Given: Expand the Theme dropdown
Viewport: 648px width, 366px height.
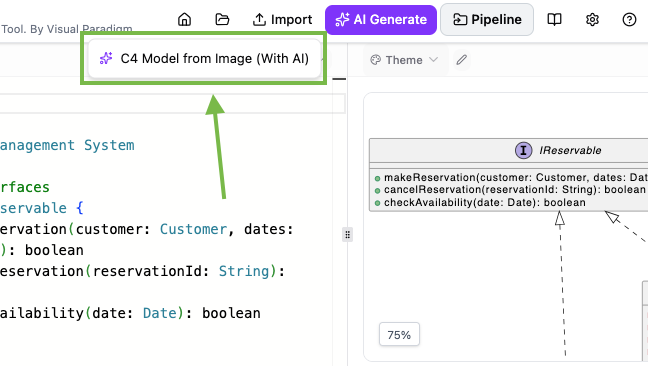Looking at the screenshot, I should click(404, 60).
